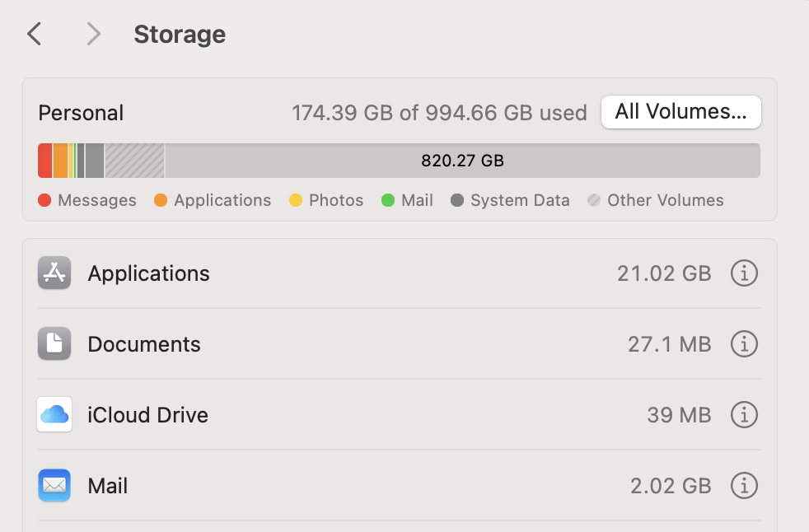Click the Applications App Store icon

click(x=54, y=273)
